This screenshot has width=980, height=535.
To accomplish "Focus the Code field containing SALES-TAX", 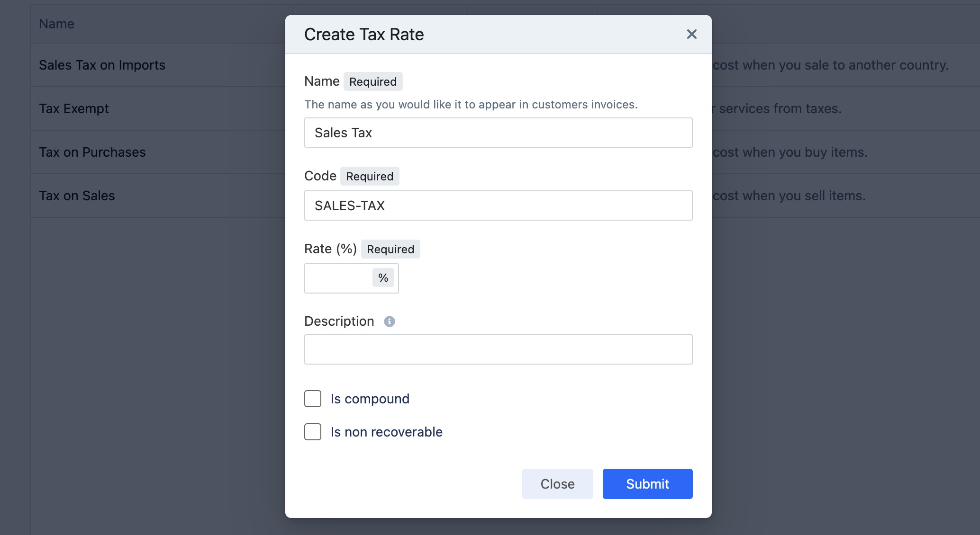I will click(498, 205).
